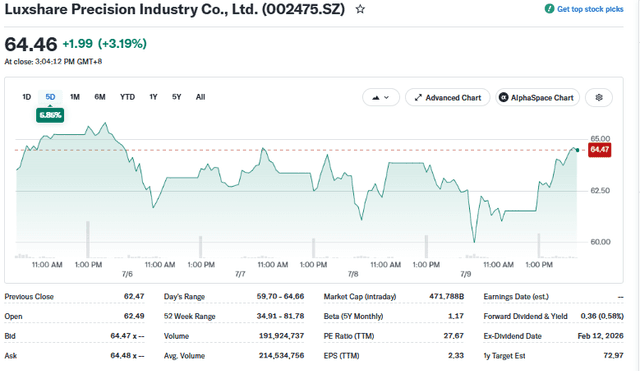Click the Market Cap value 471.788B
Screen dimensions: 640x371
pyautogui.click(x=447, y=296)
